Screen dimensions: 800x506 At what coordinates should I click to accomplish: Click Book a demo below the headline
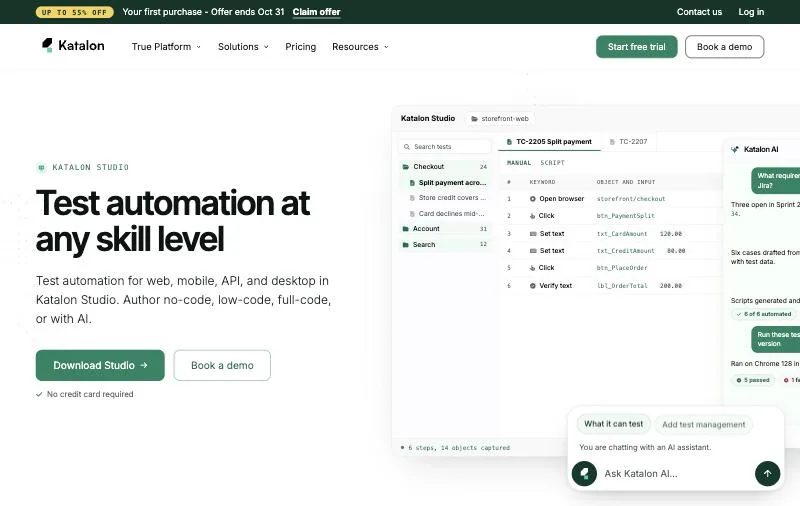222,365
